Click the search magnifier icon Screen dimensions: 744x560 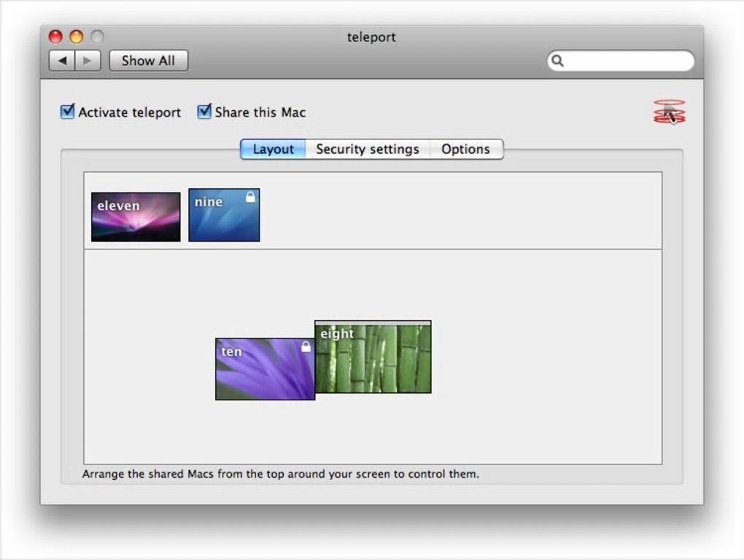(x=557, y=61)
